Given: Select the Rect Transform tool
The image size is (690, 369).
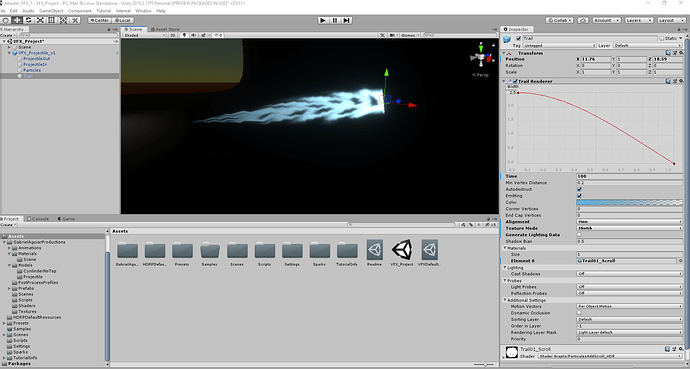Looking at the screenshot, I should coord(52,20).
